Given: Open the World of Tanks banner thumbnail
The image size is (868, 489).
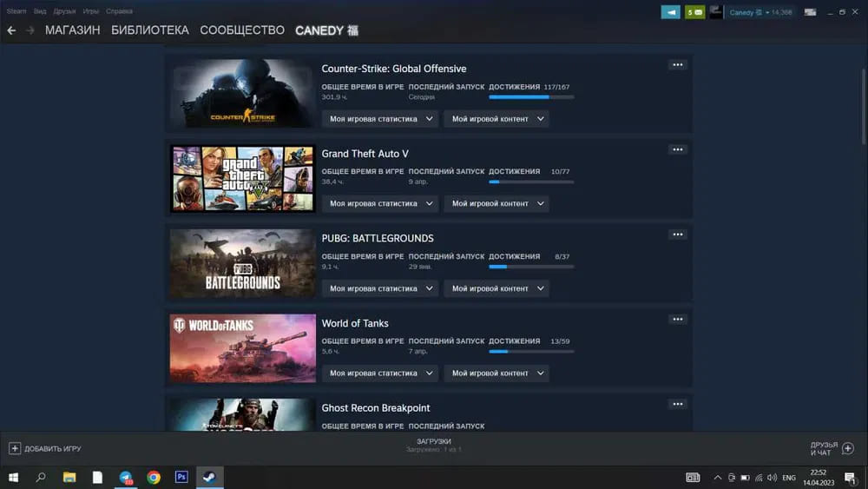Looking at the screenshot, I should pos(242,347).
